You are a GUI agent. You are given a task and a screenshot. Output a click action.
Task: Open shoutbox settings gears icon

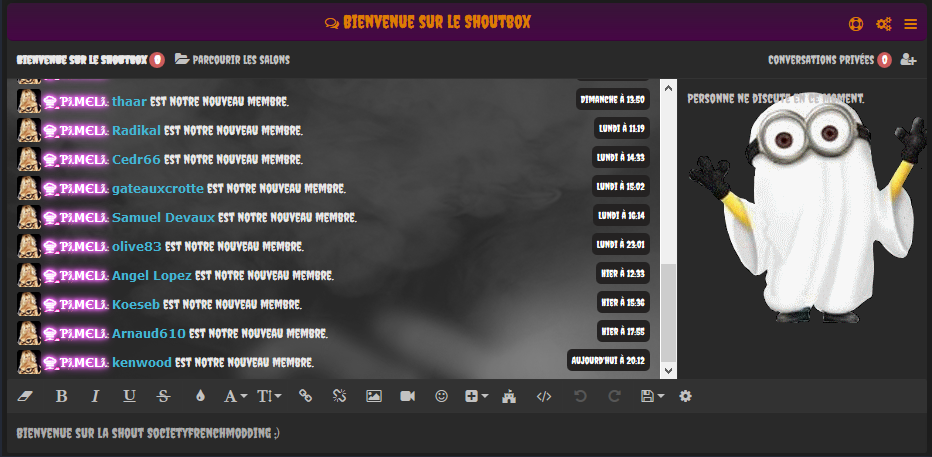[x=883, y=24]
